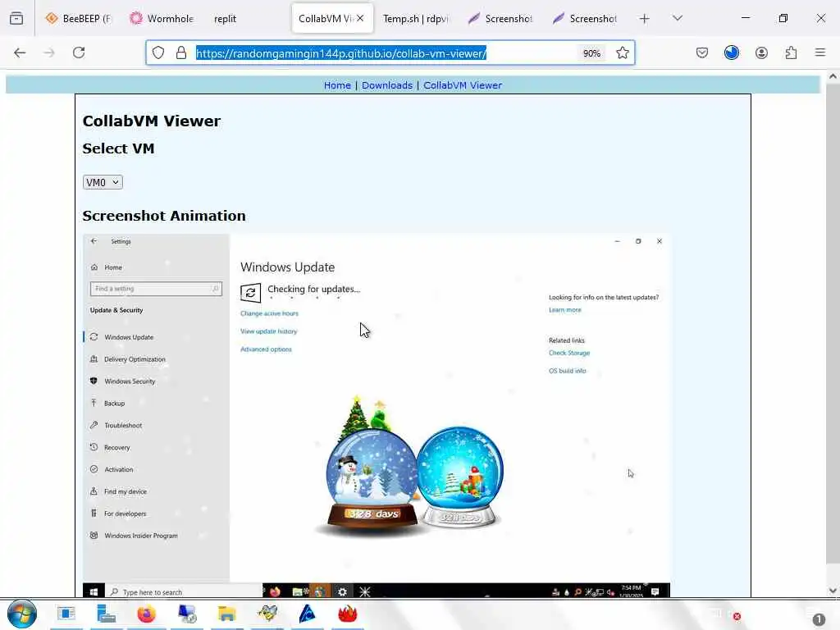Open the Downloads page link
This screenshot has width=840, height=630.
387,85
